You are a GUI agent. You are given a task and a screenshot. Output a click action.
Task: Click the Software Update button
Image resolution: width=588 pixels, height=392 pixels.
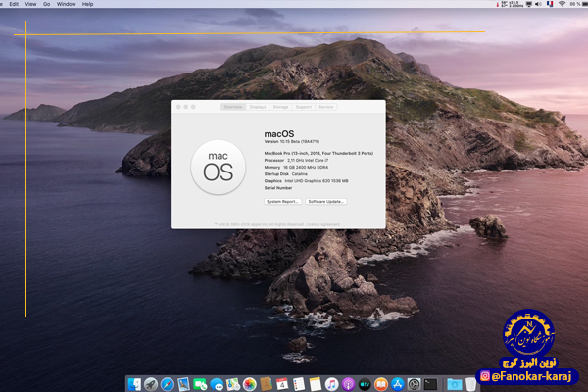pos(326,202)
